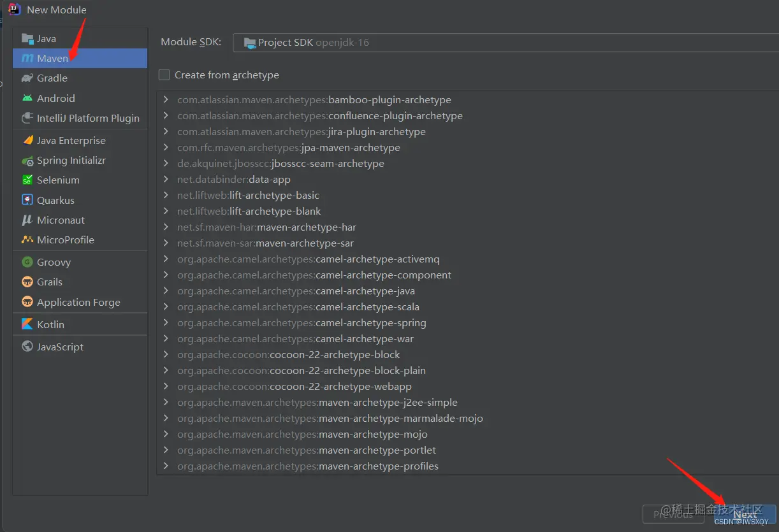Expand camel-archetype-activemq chevron
779x532 pixels.
(x=166, y=259)
